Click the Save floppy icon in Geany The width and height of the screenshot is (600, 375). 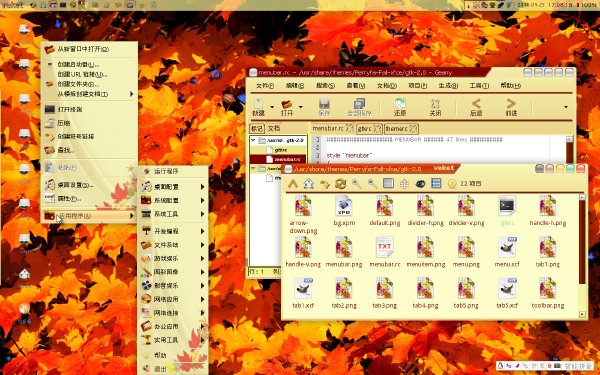(324, 104)
